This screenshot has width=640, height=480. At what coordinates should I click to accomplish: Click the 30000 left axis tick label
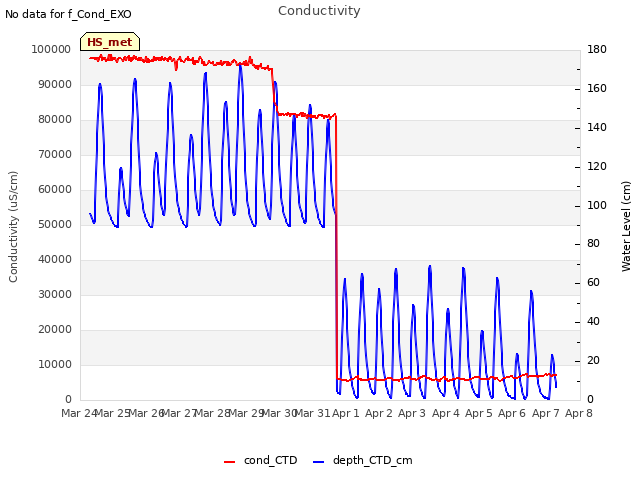55,295
